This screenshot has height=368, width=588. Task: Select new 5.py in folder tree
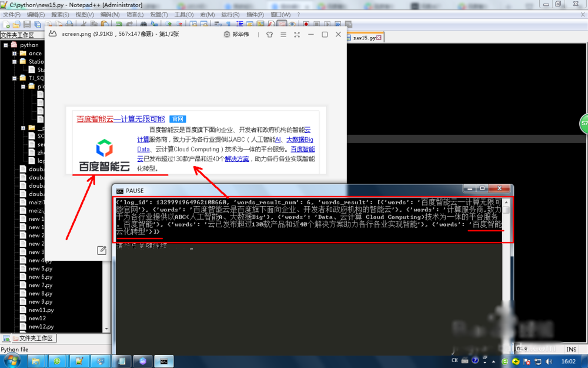41,268
